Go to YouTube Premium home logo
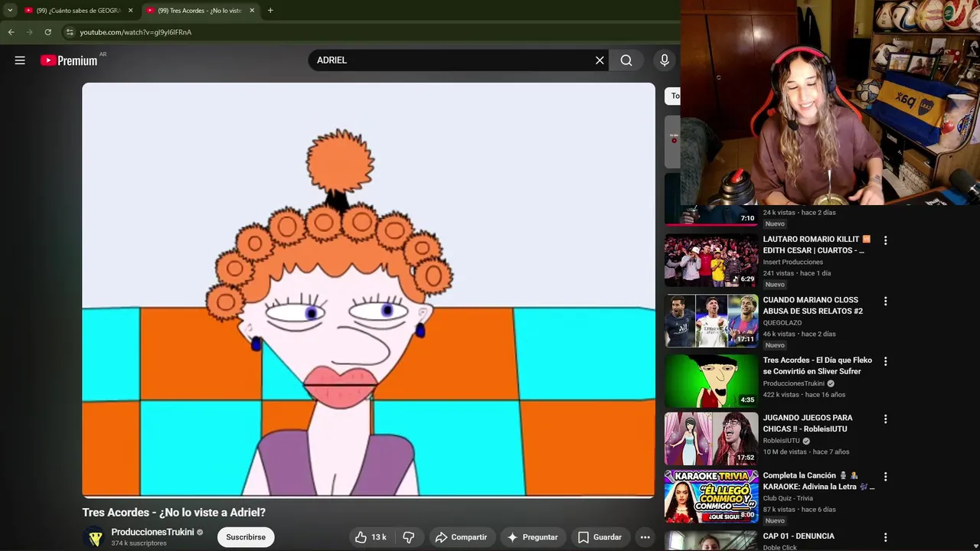This screenshot has width=980, height=551. coord(70,60)
